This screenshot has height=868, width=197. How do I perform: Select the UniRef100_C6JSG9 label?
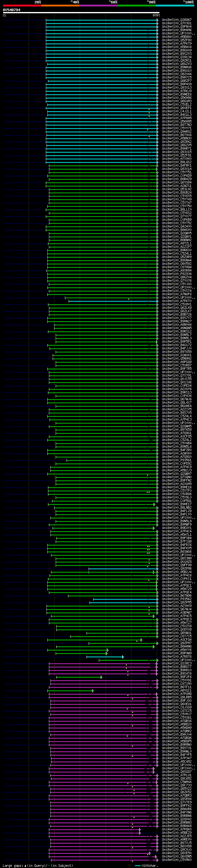(177, 707)
